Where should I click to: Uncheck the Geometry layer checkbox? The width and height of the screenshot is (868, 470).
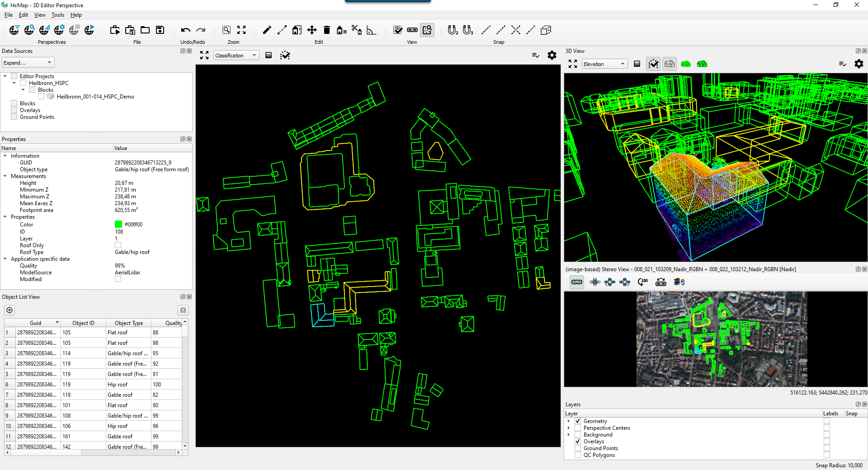(578, 421)
